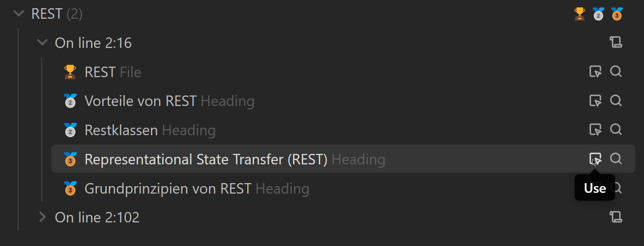Click the search icon for REST File
The width and height of the screenshot is (644, 246).
[x=616, y=71]
